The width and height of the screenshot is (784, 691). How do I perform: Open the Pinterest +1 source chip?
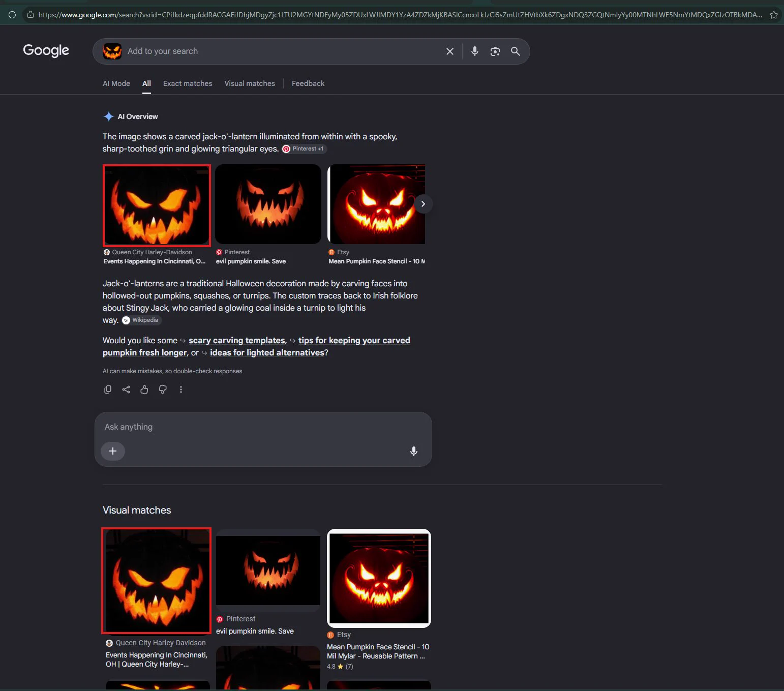click(x=304, y=149)
